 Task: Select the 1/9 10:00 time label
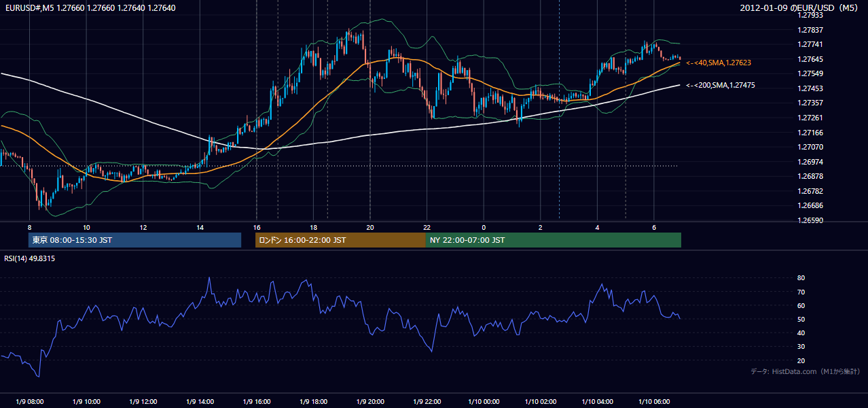point(86,401)
